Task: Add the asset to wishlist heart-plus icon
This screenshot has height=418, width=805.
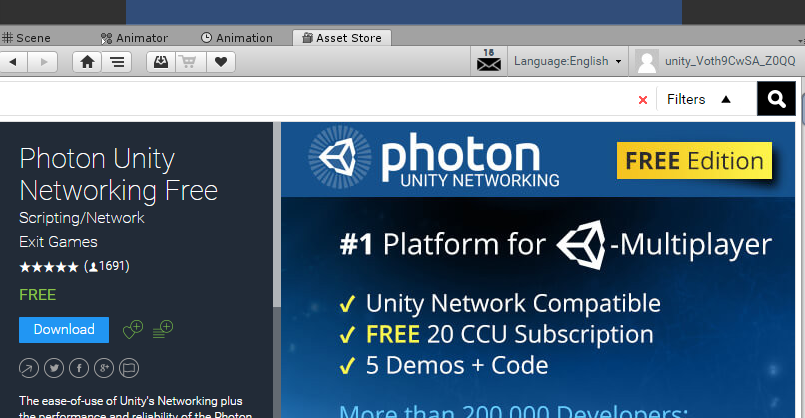Action: (x=133, y=329)
